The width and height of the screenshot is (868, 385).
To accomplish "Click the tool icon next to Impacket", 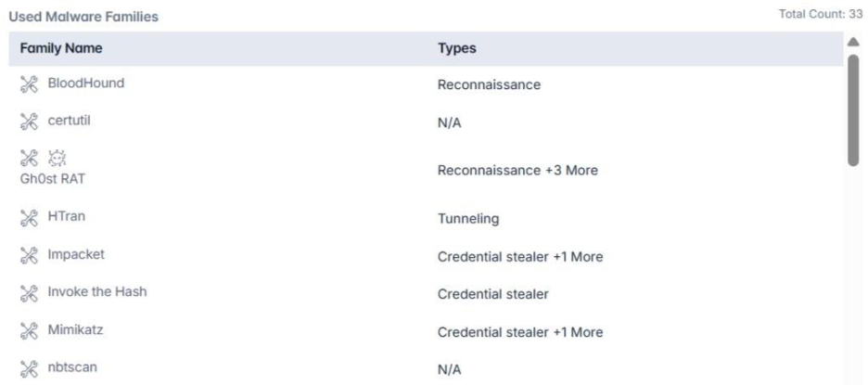I will 29,255.
